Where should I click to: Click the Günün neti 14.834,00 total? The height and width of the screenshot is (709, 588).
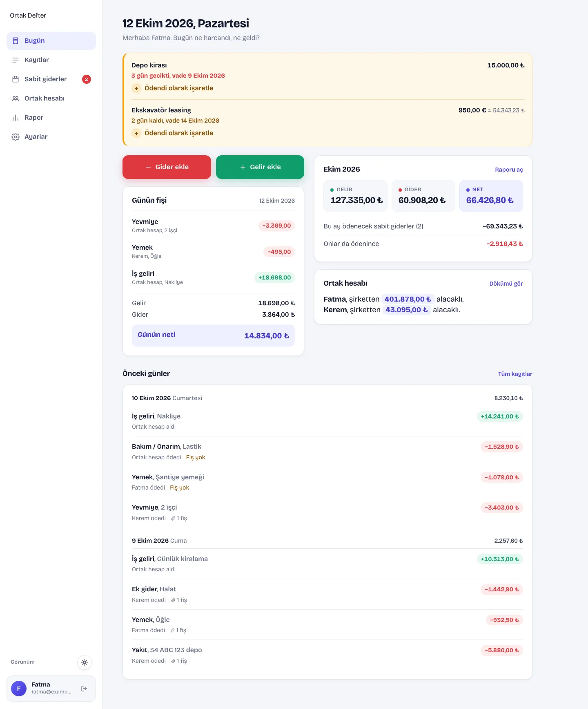[213, 335]
